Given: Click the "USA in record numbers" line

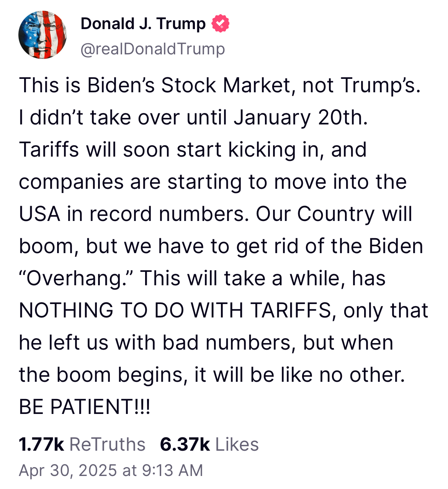Looking at the screenshot, I should tap(216, 214).
